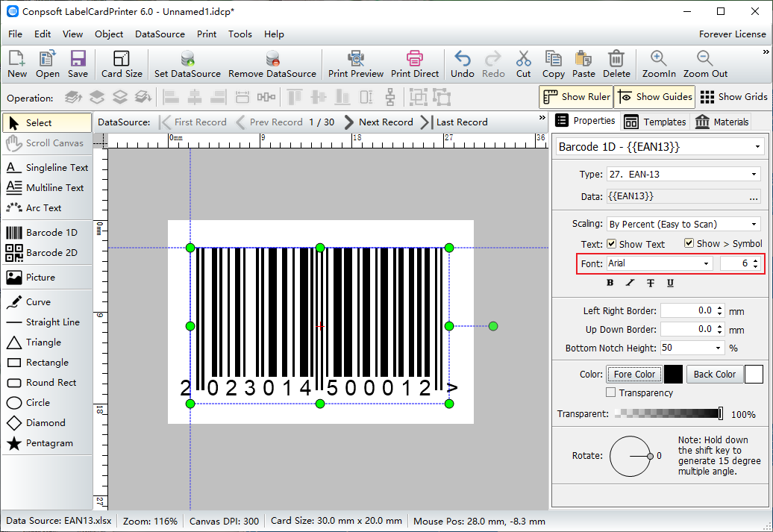Viewport: 773px width, 532px height.
Task: Open the barcode Type dropdown
Action: 754,174
